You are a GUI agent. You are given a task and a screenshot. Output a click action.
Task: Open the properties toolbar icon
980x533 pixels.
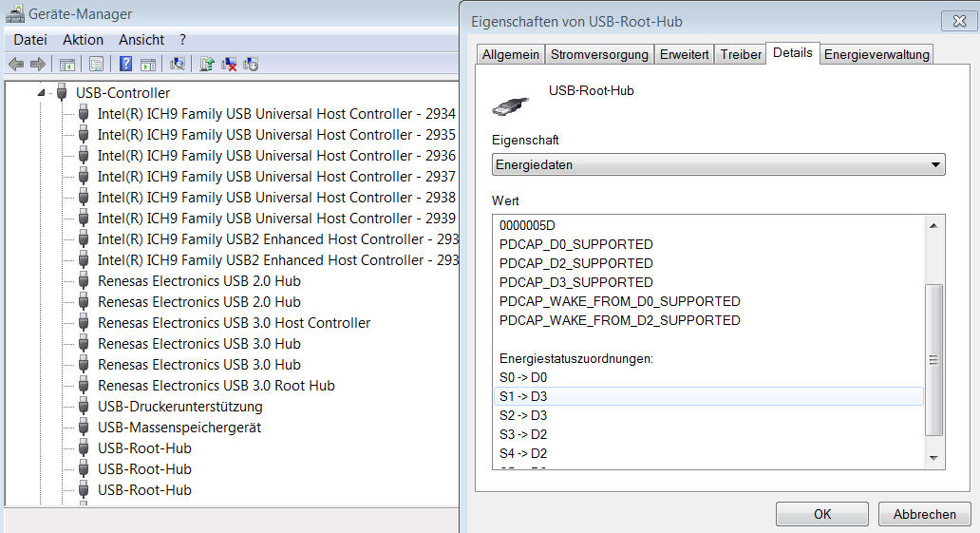(96, 64)
